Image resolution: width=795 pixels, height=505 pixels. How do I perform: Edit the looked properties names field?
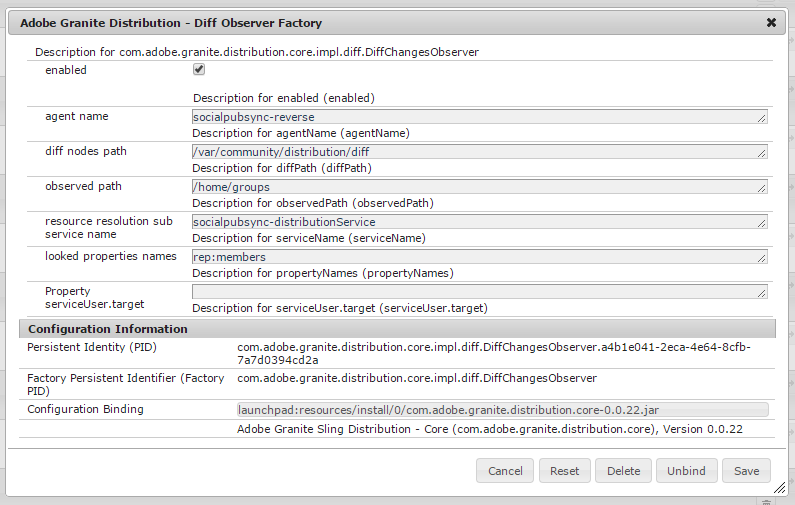[480, 257]
